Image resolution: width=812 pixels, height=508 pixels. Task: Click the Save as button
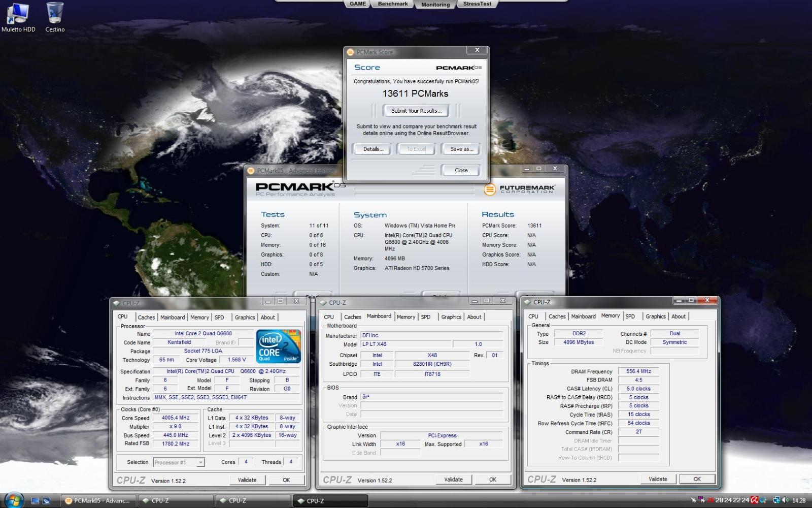461,149
